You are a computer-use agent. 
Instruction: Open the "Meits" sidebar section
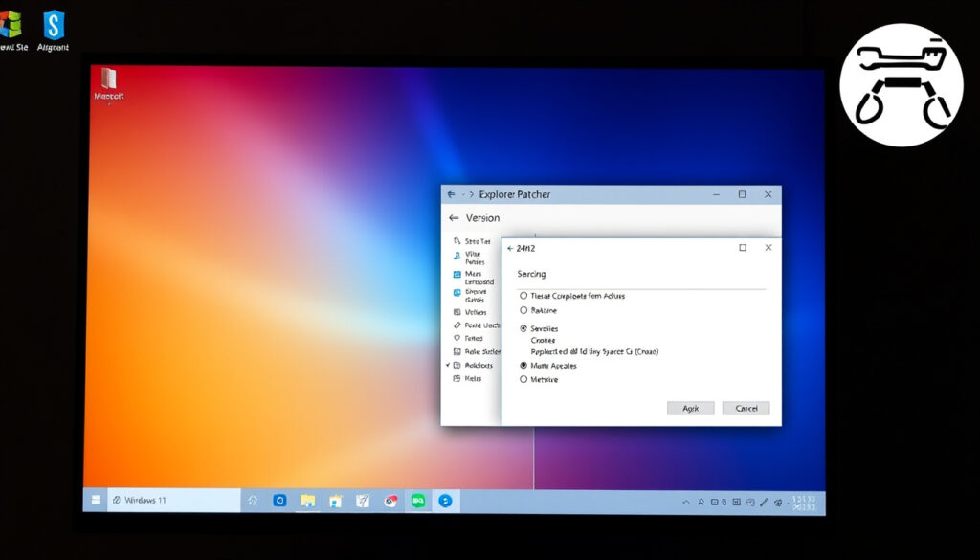[x=467, y=379]
